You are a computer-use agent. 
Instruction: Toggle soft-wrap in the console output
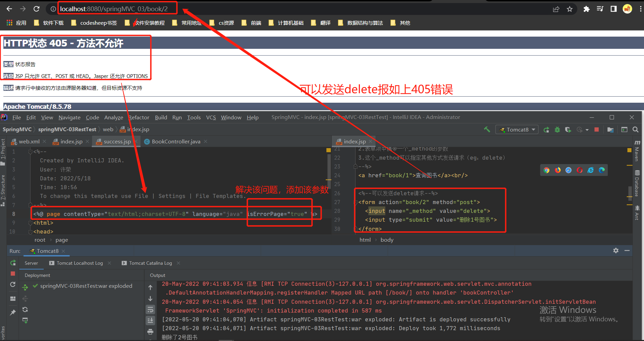click(150, 309)
